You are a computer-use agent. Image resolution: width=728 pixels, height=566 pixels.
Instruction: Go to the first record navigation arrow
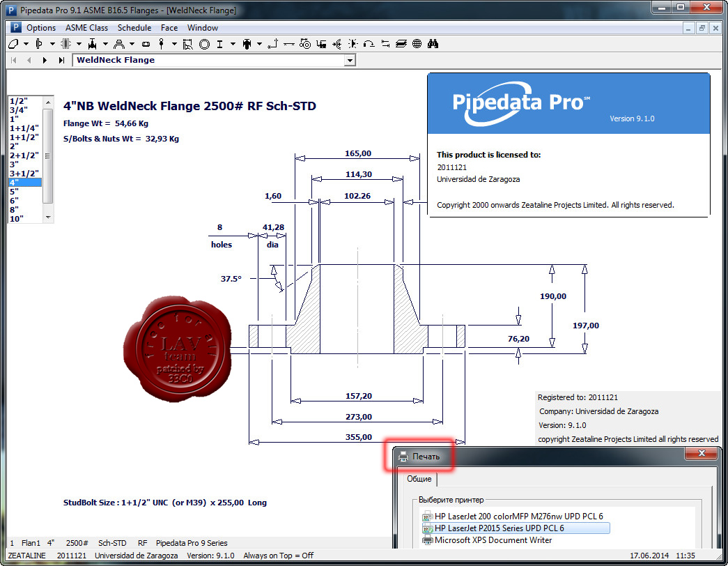coord(13,61)
